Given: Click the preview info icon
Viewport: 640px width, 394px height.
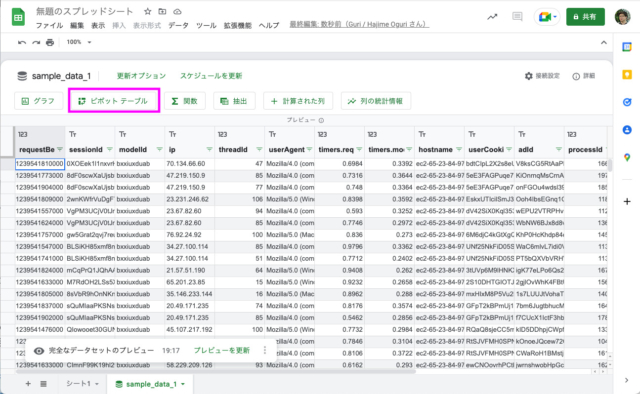Looking at the screenshot, I should pyautogui.click(x=321, y=120).
